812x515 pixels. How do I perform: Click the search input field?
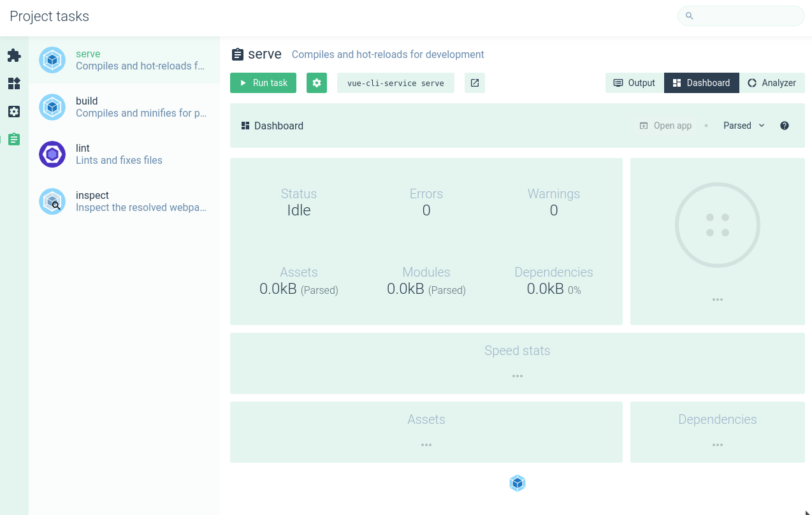[741, 16]
